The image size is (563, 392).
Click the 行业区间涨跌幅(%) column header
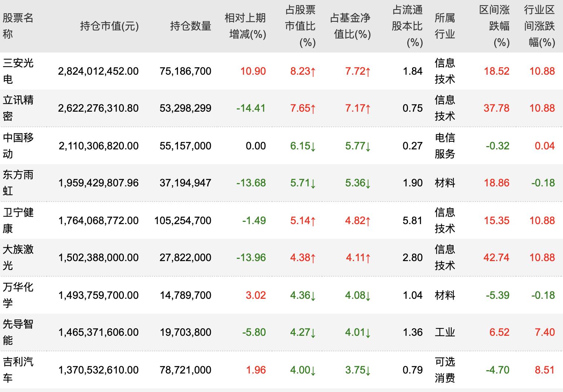[x=540, y=26]
